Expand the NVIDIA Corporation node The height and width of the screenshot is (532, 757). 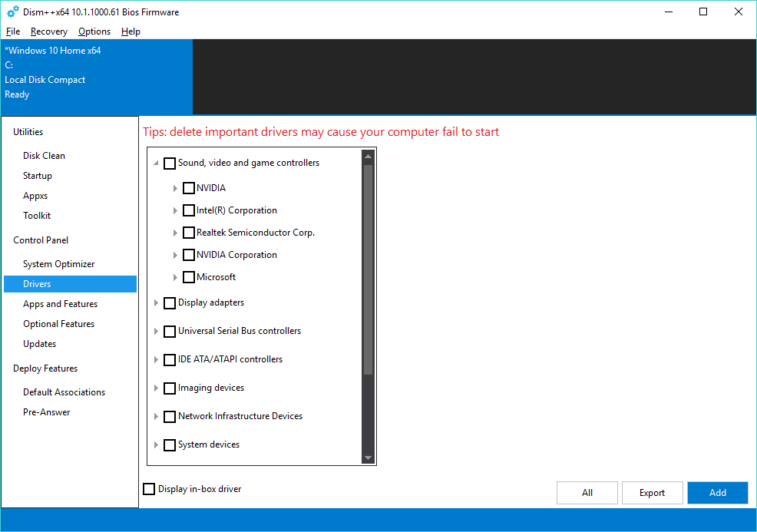[x=175, y=255]
